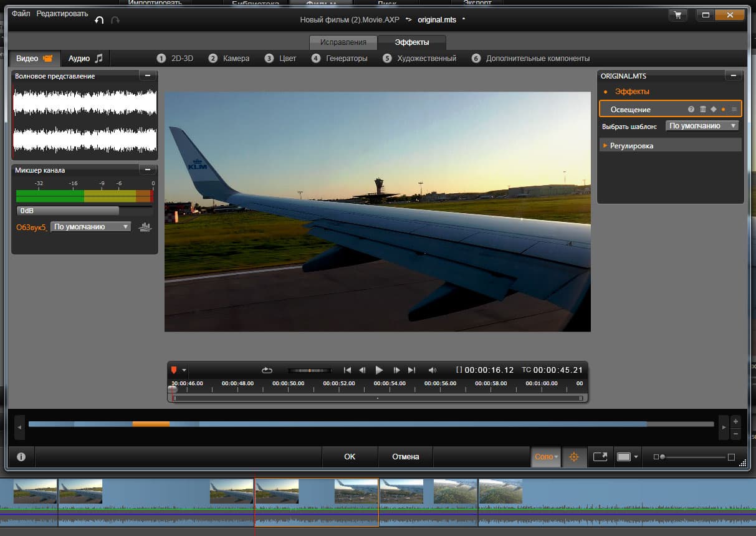Image resolution: width=756 pixels, height=536 pixels.
Task: Open help for the Освещение effect
Action: point(691,109)
